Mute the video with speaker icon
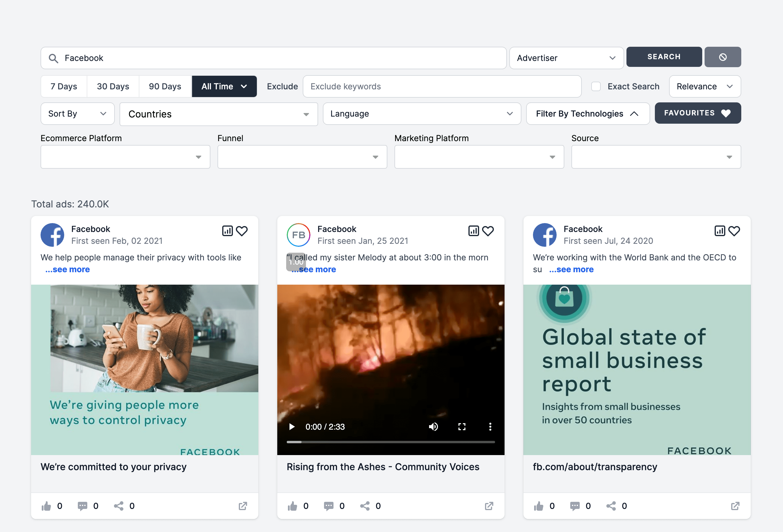The height and width of the screenshot is (532, 783). [x=433, y=427]
